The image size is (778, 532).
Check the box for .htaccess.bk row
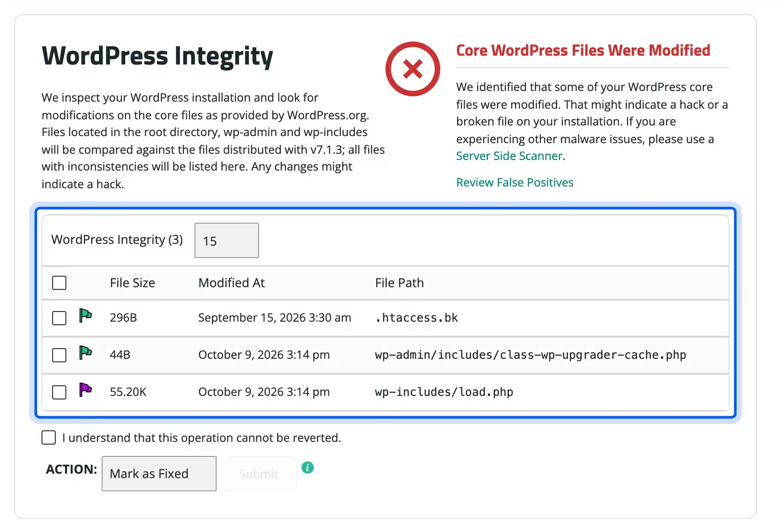[59, 318]
